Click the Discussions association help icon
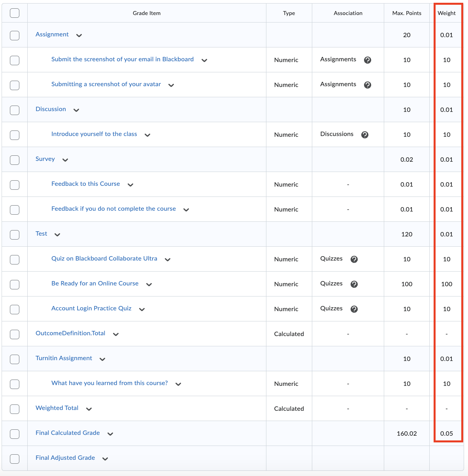This screenshot has height=476, width=468. pos(365,134)
